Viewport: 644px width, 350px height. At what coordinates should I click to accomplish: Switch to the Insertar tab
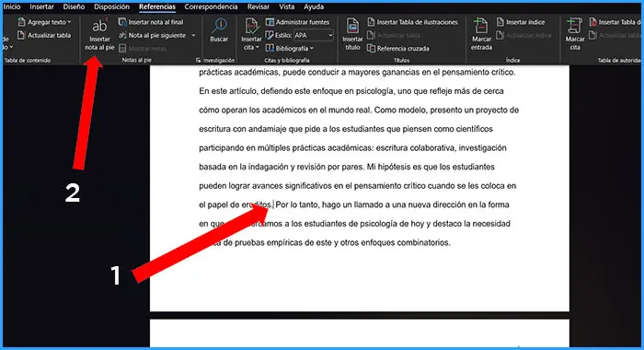point(41,7)
